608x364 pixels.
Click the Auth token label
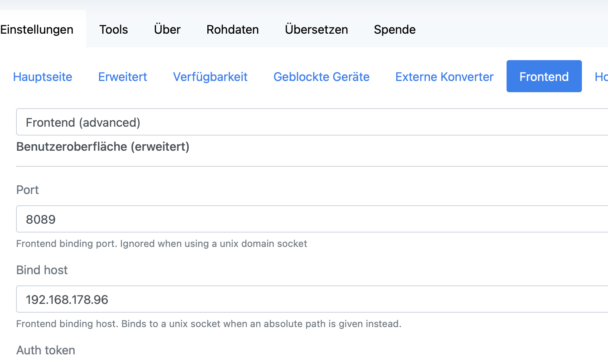(46, 350)
